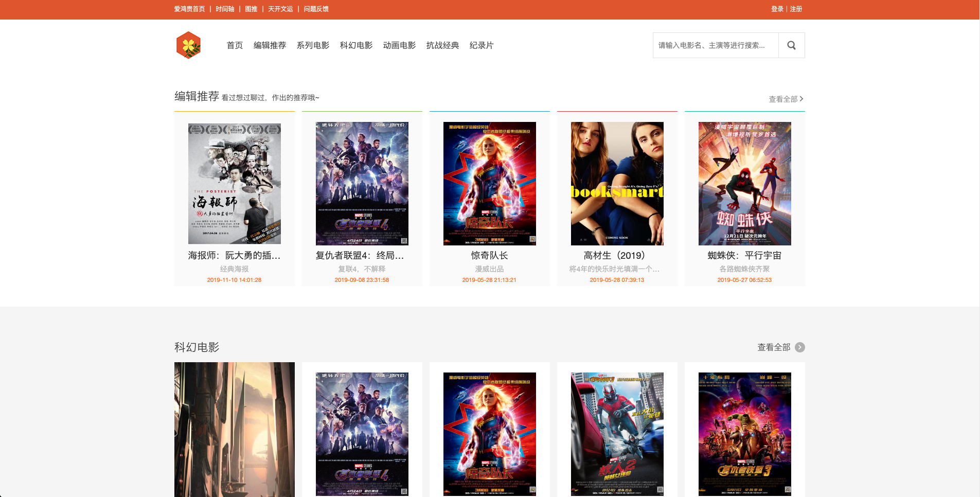Image resolution: width=980 pixels, height=497 pixels.
Task: Click the orange hexagon flower site logo
Action: (x=188, y=45)
